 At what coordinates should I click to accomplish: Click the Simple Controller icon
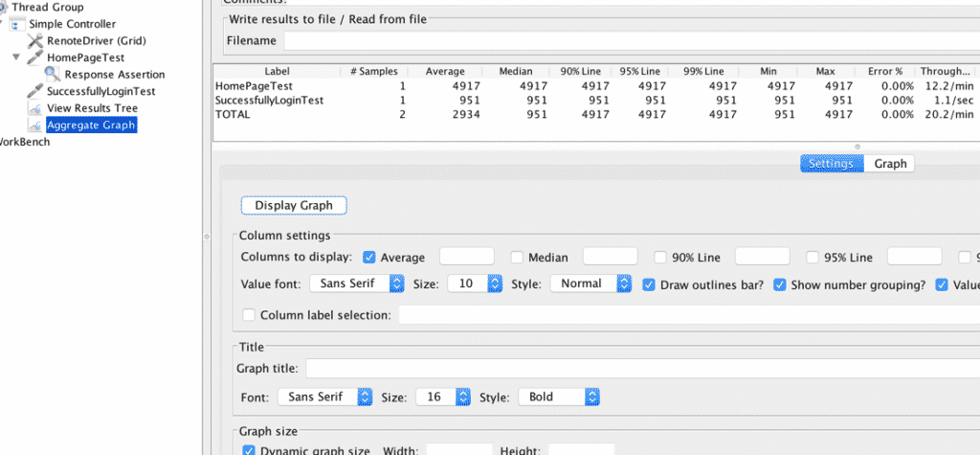point(18,24)
